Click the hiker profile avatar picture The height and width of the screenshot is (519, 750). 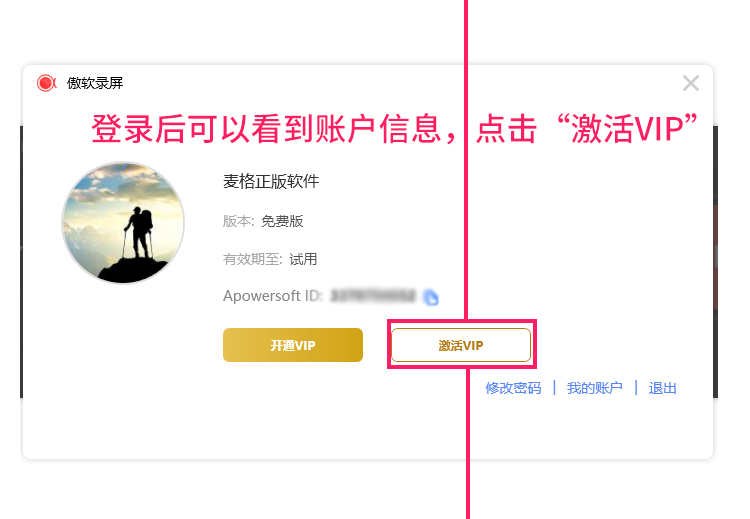[x=123, y=222]
